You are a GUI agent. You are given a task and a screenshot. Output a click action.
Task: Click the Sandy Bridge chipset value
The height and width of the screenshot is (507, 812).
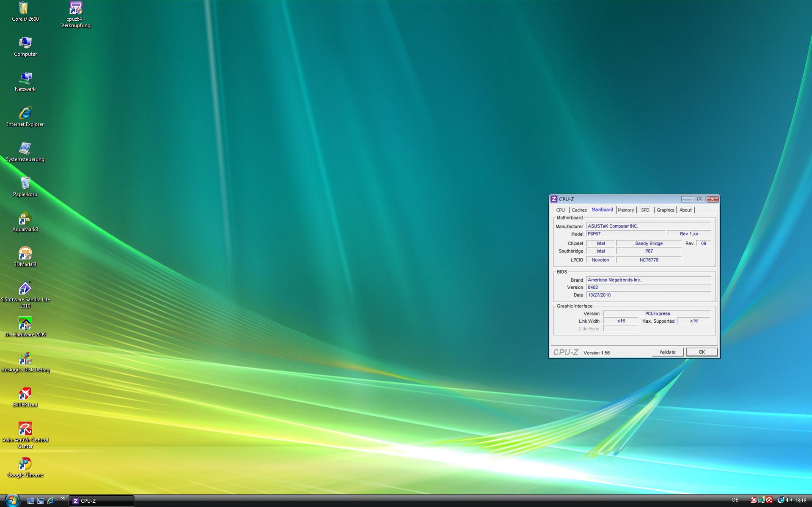[x=649, y=244]
